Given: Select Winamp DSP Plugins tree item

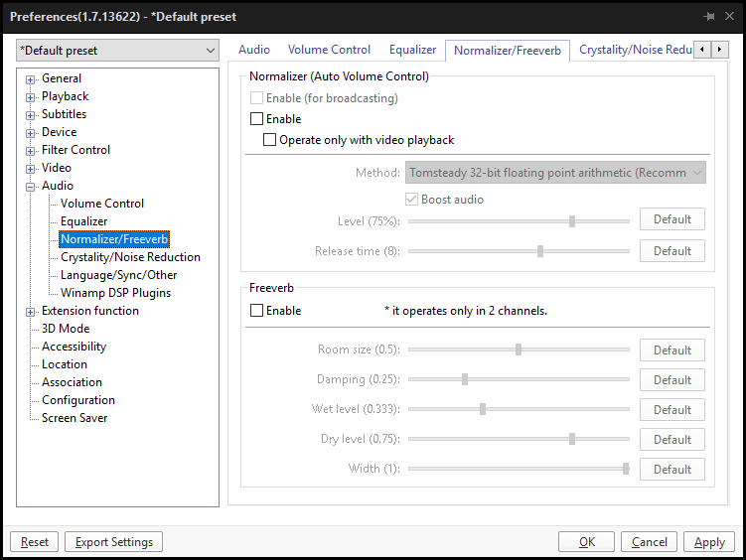Looking at the screenshot, I should click(115, 293).
